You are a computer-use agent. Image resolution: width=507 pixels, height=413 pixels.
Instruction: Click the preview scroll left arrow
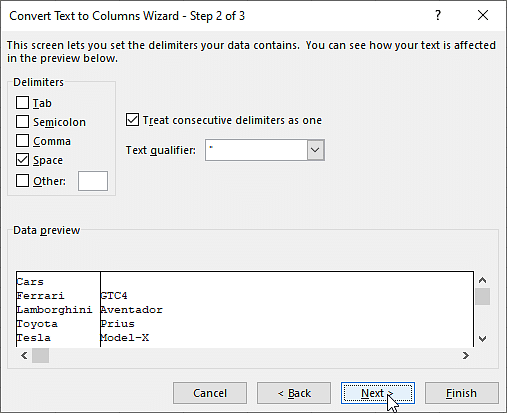click(24, 356)
